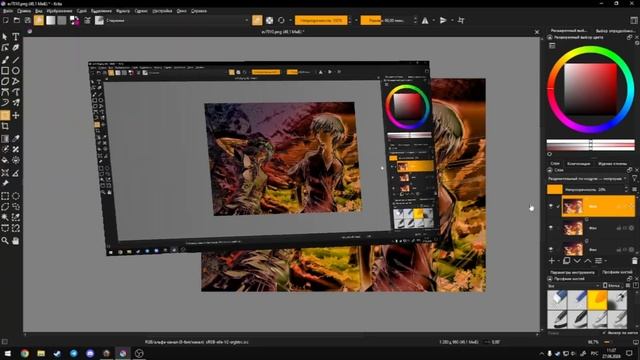This screenshot has width=640, height=360.
Task: Select the Rectangular Selection tool
Action: (5, 196)
